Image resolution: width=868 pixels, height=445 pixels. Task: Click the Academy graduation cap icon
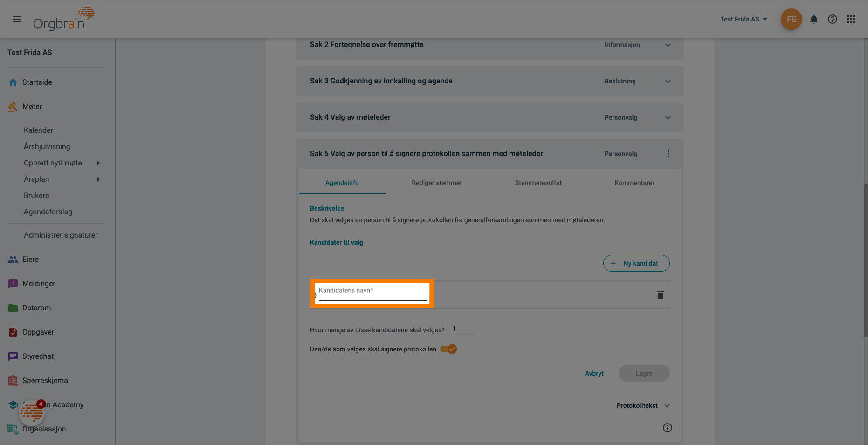coord(13,405)
